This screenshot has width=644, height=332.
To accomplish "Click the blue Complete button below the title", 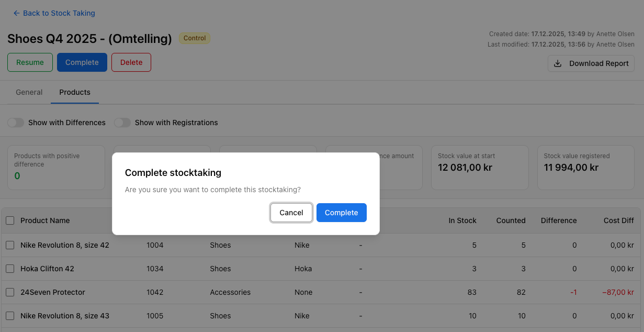I will click(82, 62).
